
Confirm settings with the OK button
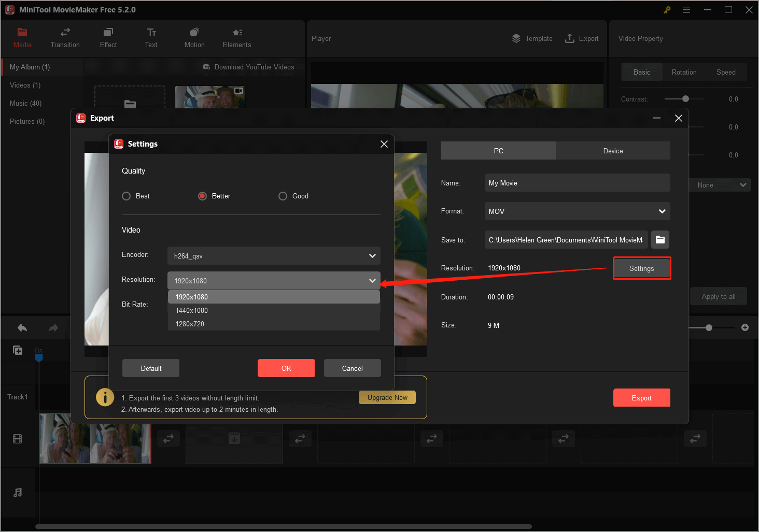pyautogui.click(x=286, y=368)
